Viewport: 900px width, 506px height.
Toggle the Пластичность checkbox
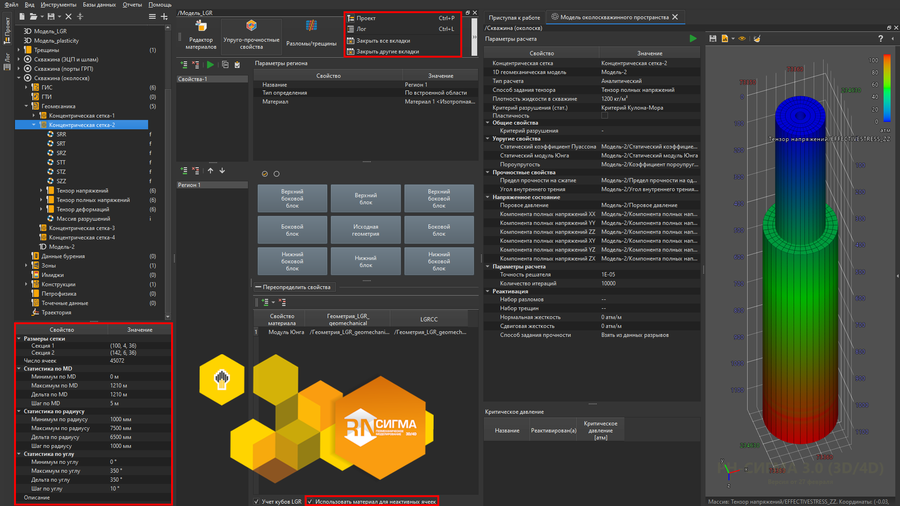tap(605, 116)
